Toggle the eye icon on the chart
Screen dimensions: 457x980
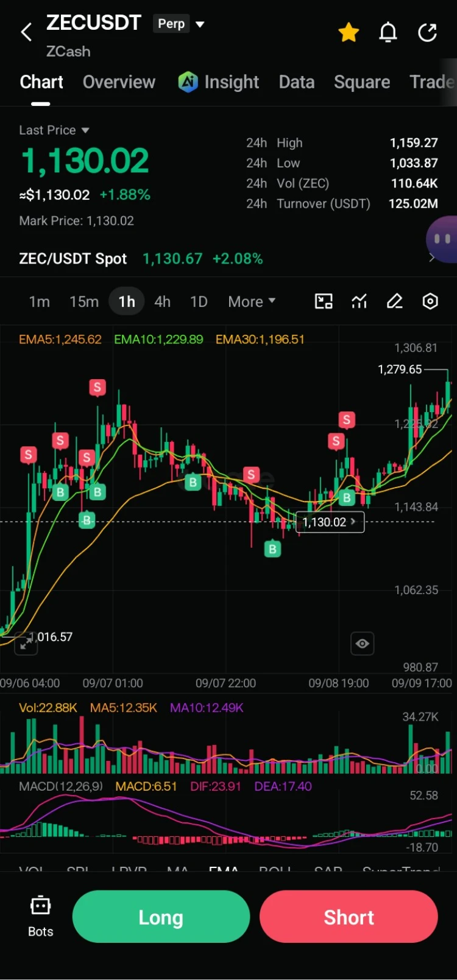[x=363, y=643]
